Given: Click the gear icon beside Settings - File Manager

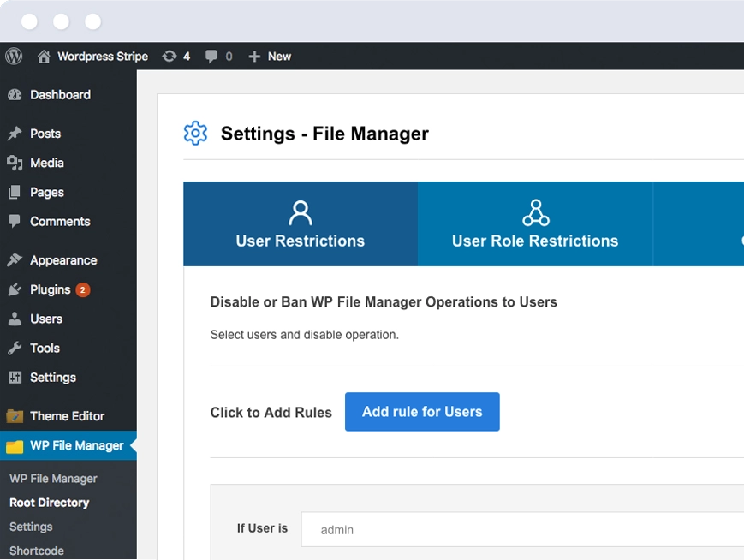Looking at the screenshot, I should [195, 134].
